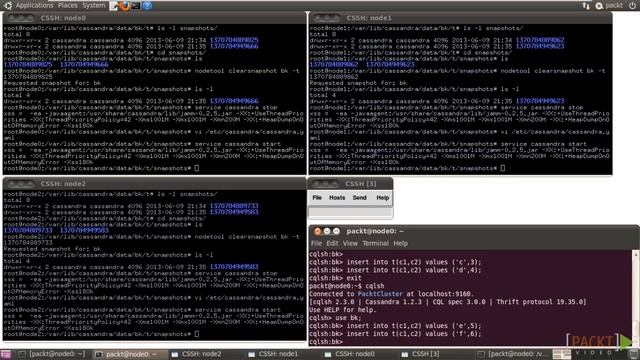Viewport: 640px width, 360px height.
Task: Open the blue Help question-mark launcher
Action: pyautogui.click(x=147, y=6)
